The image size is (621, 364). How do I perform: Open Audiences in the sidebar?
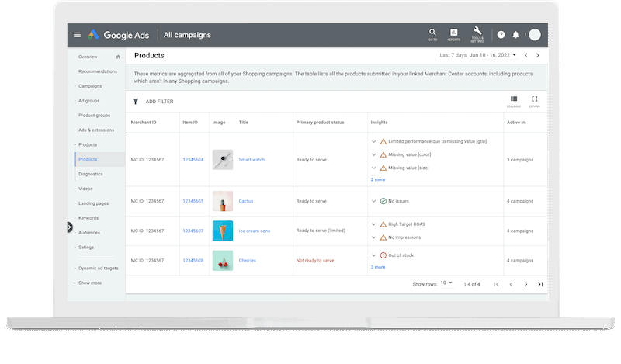click(x=89, y=233)
